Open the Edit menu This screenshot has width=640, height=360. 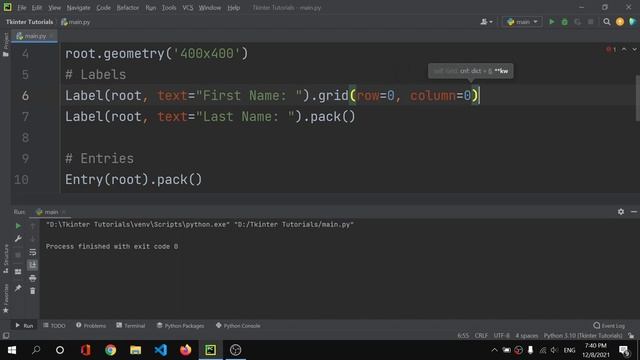coord(37,8)
